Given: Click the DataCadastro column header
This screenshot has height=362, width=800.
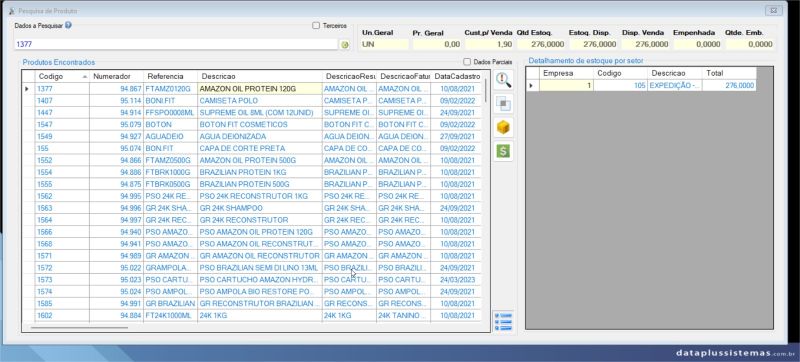Looking at the screenshot, I should coord(456,76).
